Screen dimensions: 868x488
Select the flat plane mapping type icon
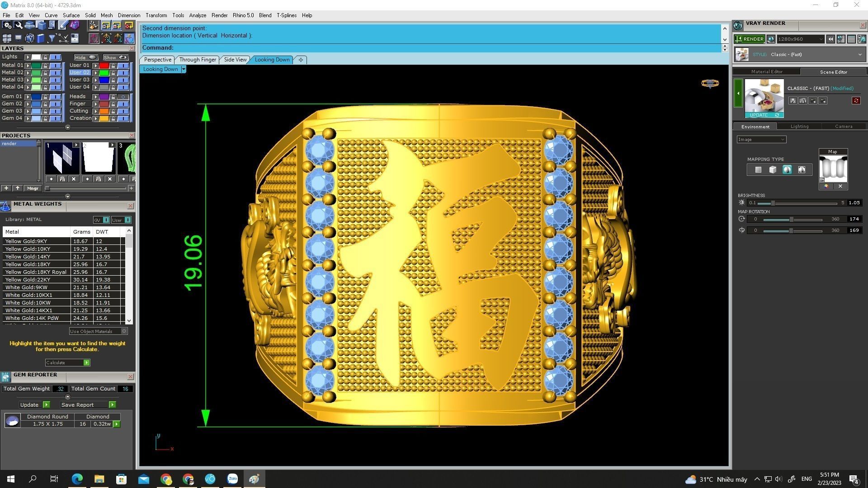pyautogui.click(x=758, y=170)
